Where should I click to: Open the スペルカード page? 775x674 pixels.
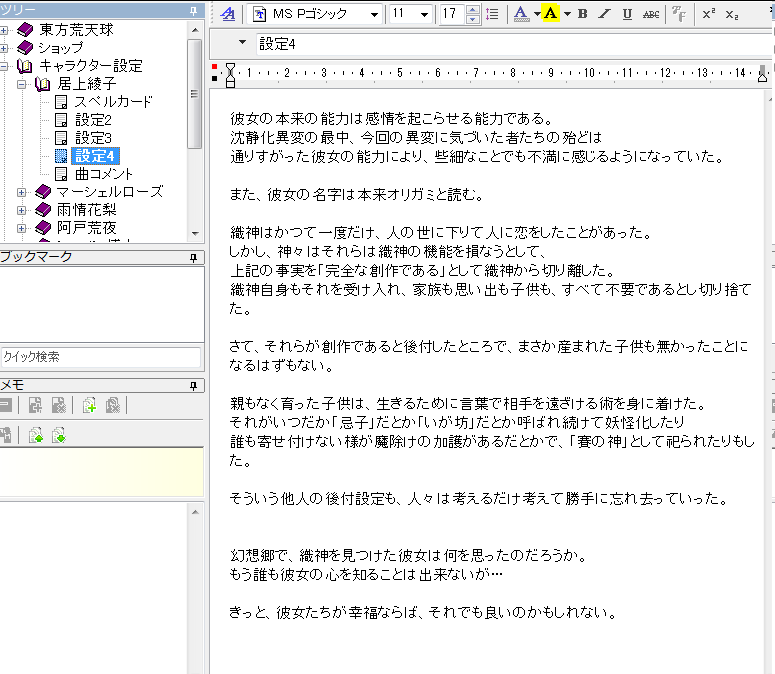(113, 102)
